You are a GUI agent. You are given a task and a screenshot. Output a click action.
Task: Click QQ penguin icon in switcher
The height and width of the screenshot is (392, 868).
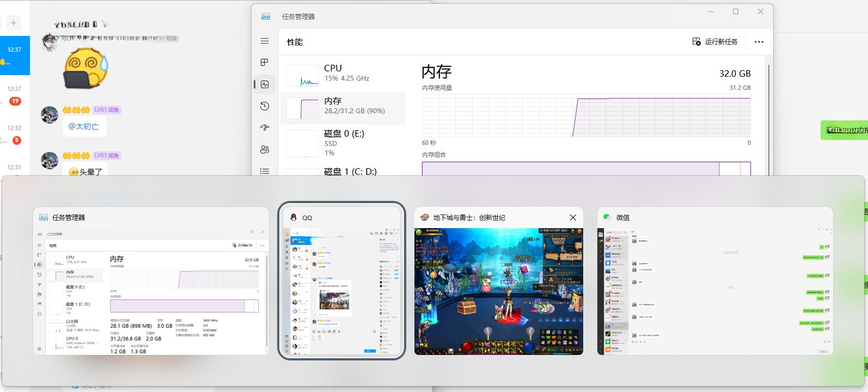(294, 217)
